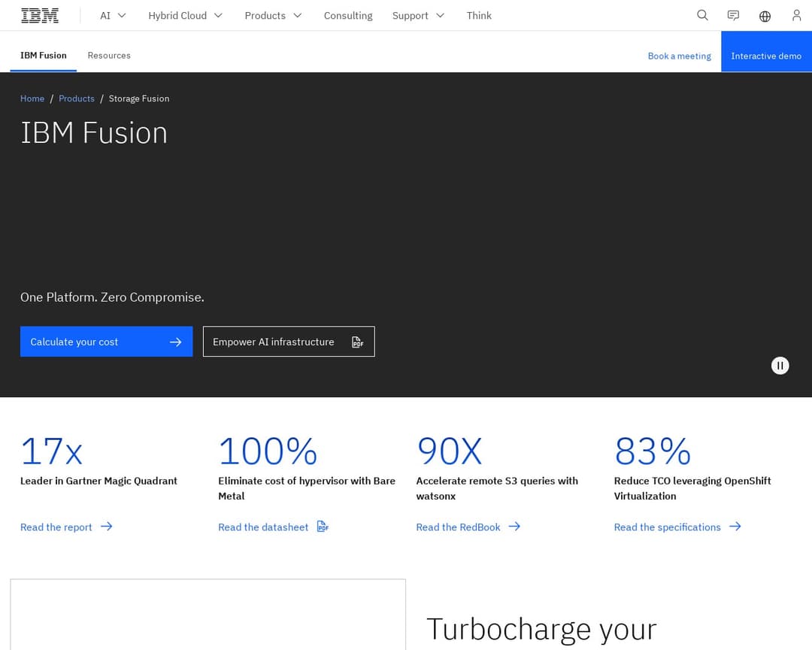Expand the Products menu
Viewport: 812px width, 650px height.
(273, 16)
